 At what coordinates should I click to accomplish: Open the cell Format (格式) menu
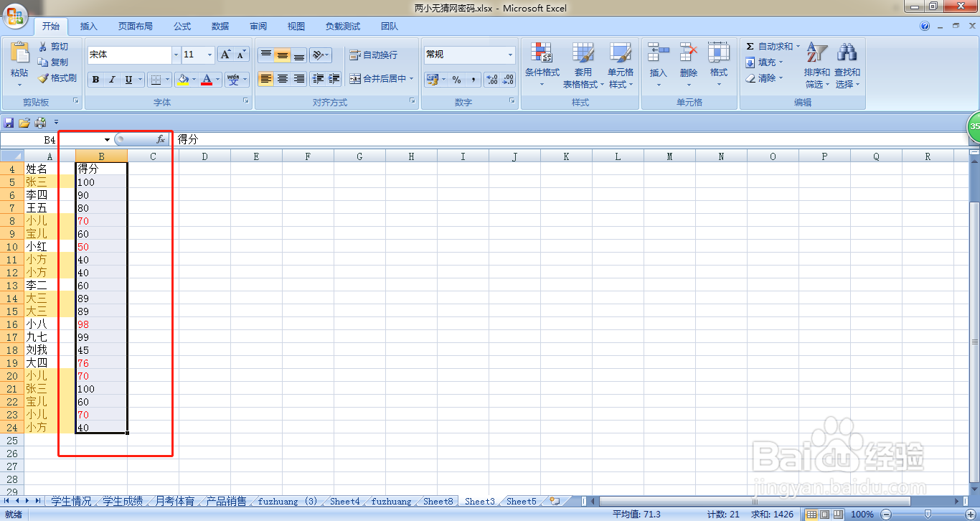(x=719, y=65)
